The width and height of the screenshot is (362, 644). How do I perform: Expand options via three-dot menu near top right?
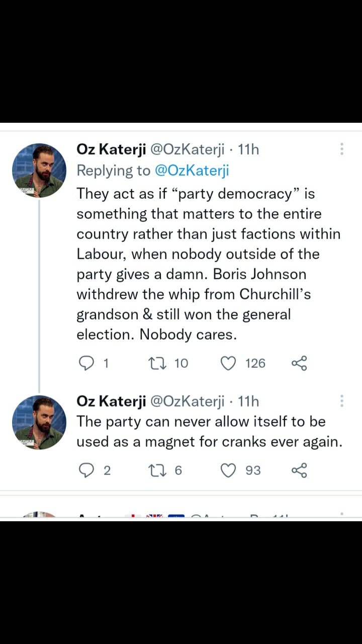click(341, 148)
